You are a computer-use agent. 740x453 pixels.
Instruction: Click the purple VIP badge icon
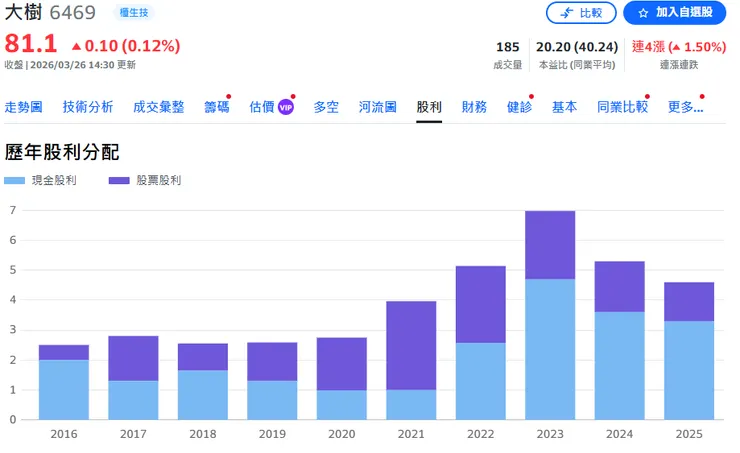click(286, 108)
